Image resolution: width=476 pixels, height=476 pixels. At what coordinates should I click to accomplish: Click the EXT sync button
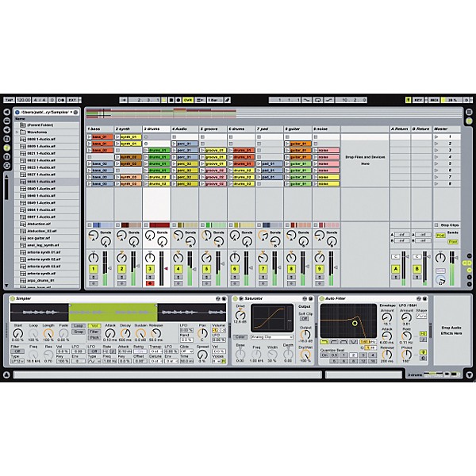[72, 100]
